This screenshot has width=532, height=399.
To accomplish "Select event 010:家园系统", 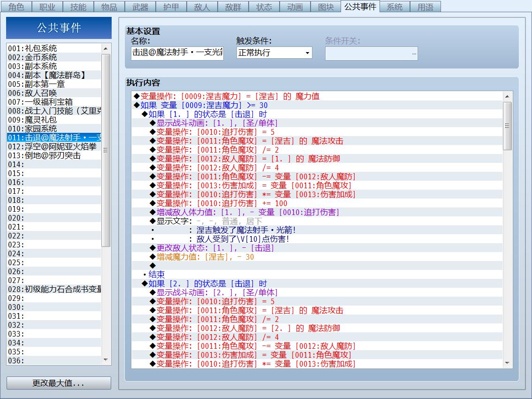I will point(54,128).
